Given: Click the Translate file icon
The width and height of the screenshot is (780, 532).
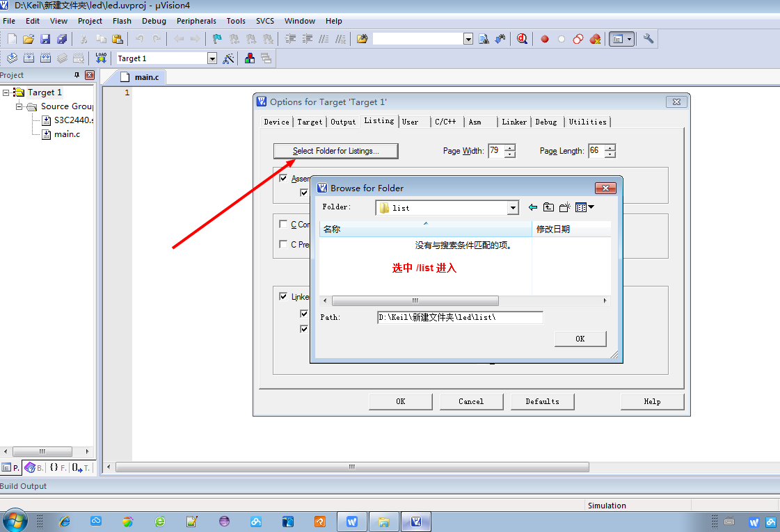Looking at the screenshot, I should [x=13, y=58].
